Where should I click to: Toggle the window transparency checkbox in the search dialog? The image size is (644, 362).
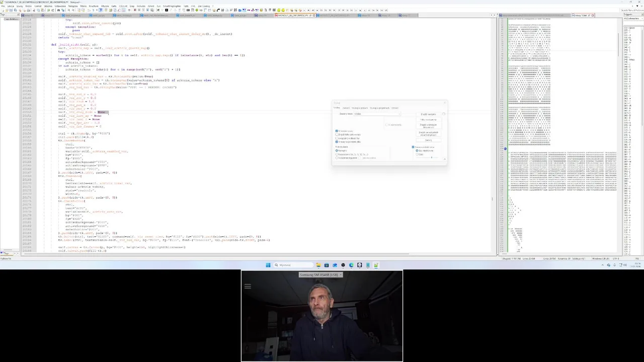click(x=413, y=147)
